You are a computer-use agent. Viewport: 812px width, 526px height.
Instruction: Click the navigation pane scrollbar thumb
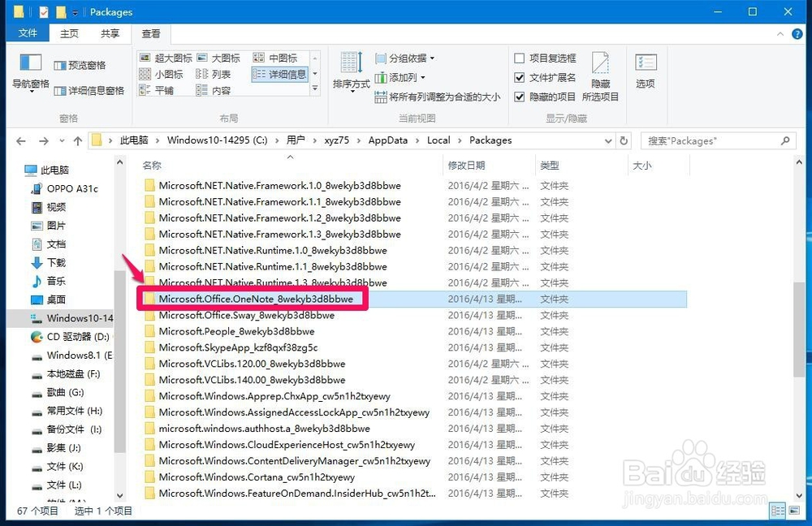pyautogui.click(x=119, y=361)
